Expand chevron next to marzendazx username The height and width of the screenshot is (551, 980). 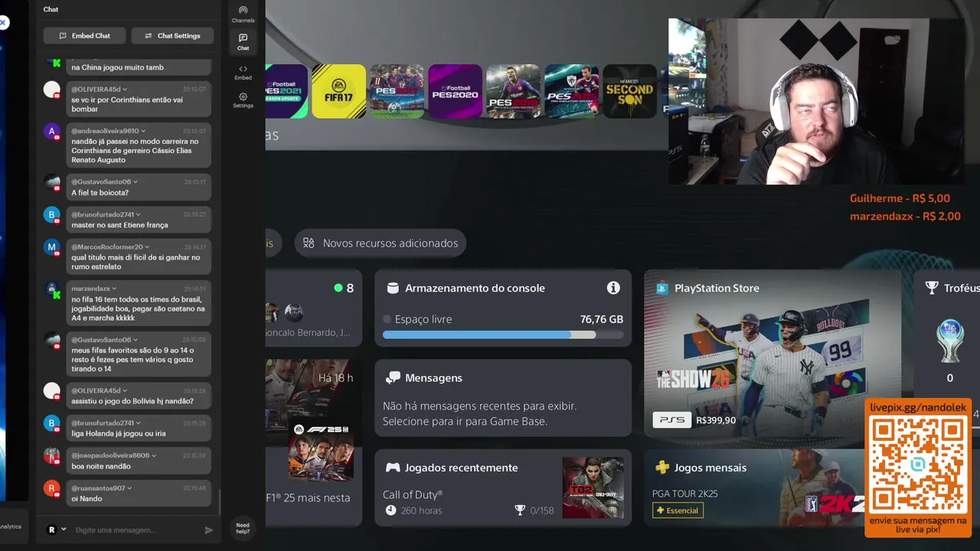click(x=115, y=289)
